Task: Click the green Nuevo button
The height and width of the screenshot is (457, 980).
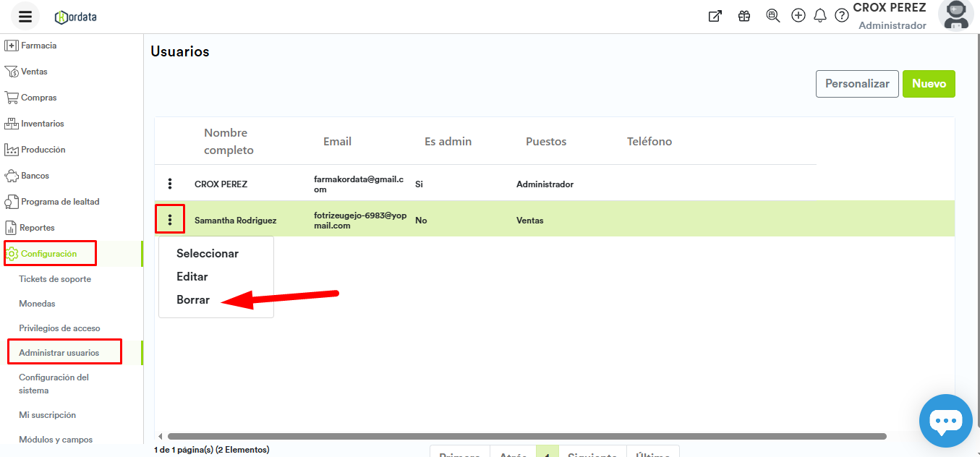Action: pos(929,84)
